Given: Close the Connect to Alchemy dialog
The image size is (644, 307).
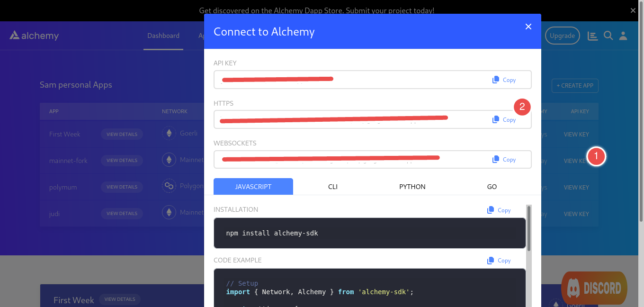Looking at the screenshot, I should pyautogui.click(x=528, y=27).
